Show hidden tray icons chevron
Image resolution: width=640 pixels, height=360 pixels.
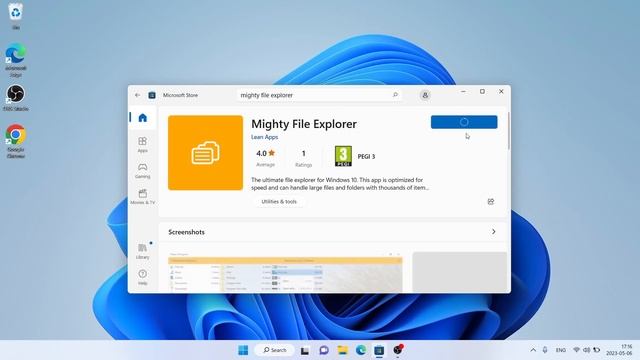pos(533,350)
